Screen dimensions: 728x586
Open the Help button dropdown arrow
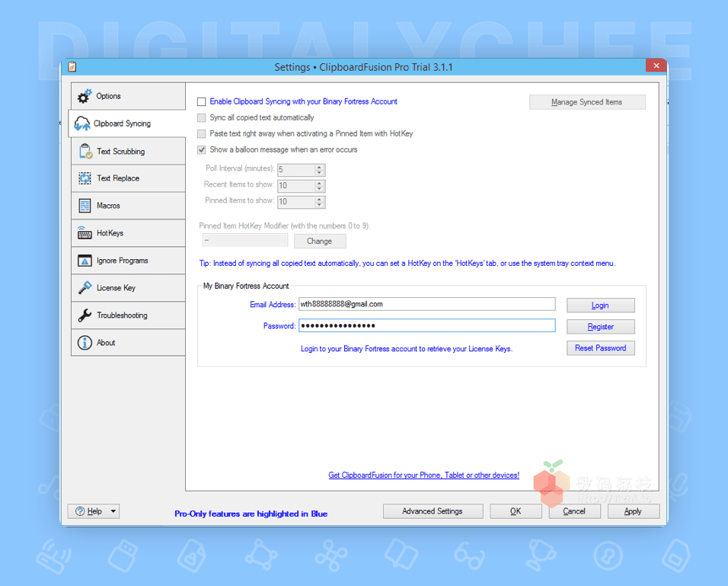click(x=113, y=511)
